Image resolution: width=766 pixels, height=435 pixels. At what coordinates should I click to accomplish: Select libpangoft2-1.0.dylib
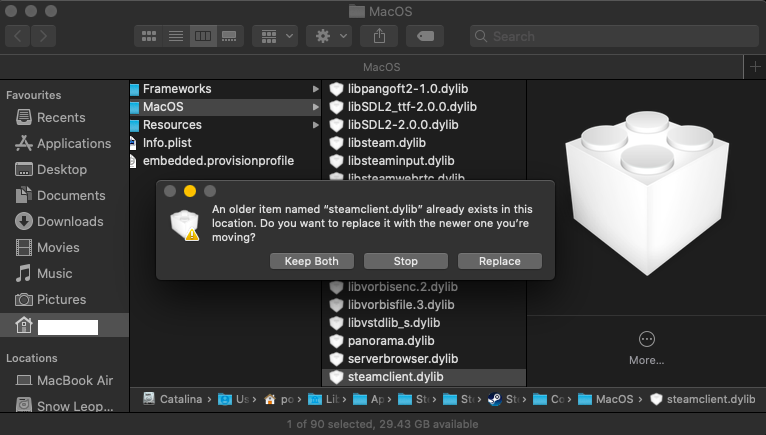(x=399, y=88)
